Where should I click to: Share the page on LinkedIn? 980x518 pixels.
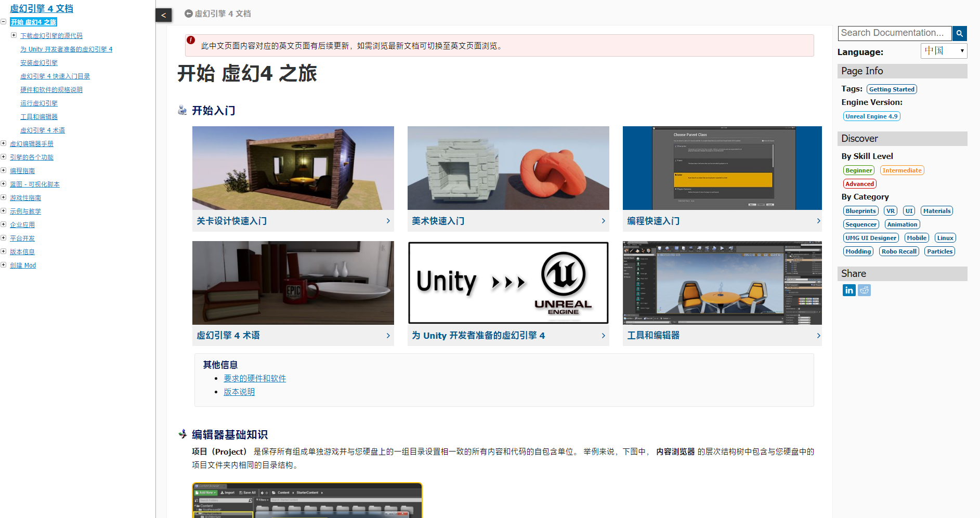pyautogui.click(x=849, y=290)
